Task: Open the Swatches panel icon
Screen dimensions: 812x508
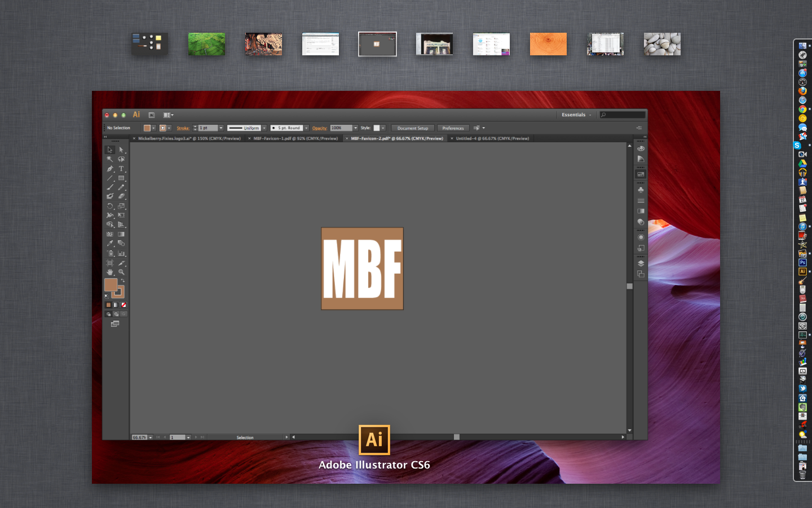Action: click(x=641, y=174)
